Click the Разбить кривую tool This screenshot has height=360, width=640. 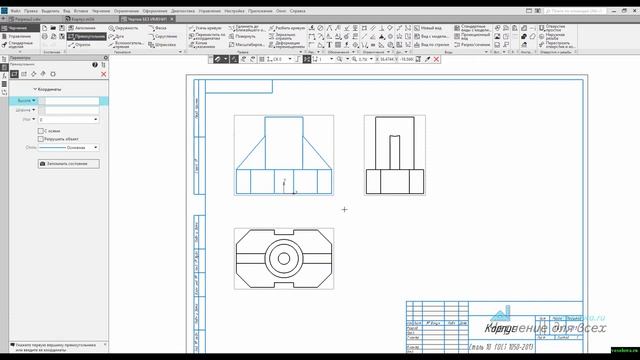[287, 28]
